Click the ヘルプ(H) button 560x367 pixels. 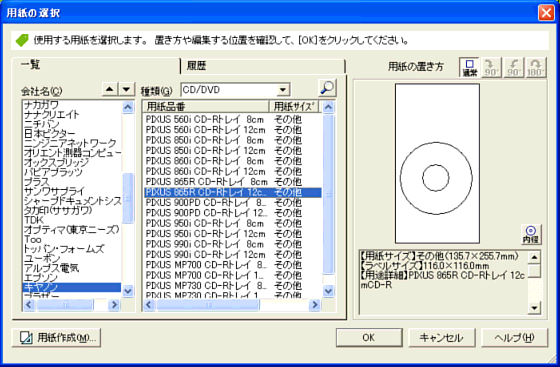[514, 338]
